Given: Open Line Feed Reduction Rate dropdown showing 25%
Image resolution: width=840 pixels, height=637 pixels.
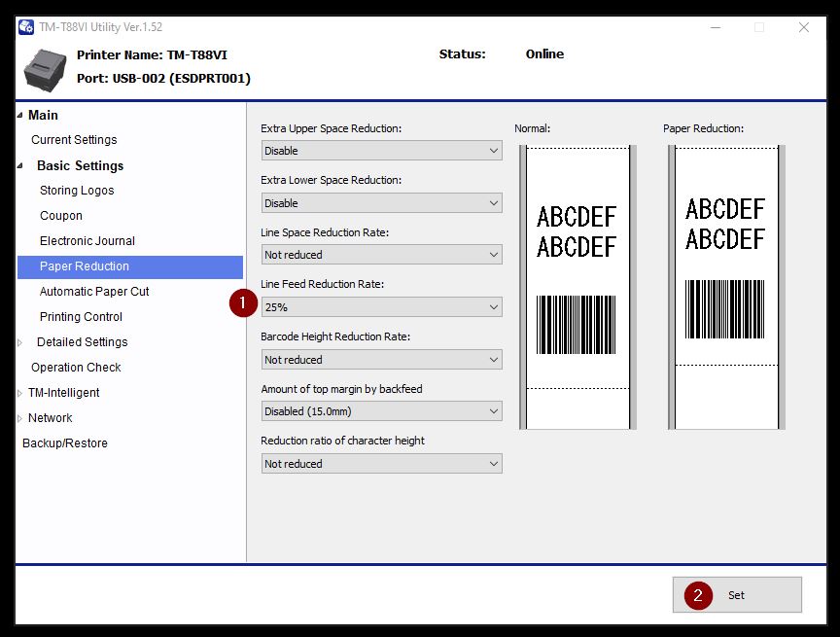Looking at the screenshot, I should pos(381,307).
